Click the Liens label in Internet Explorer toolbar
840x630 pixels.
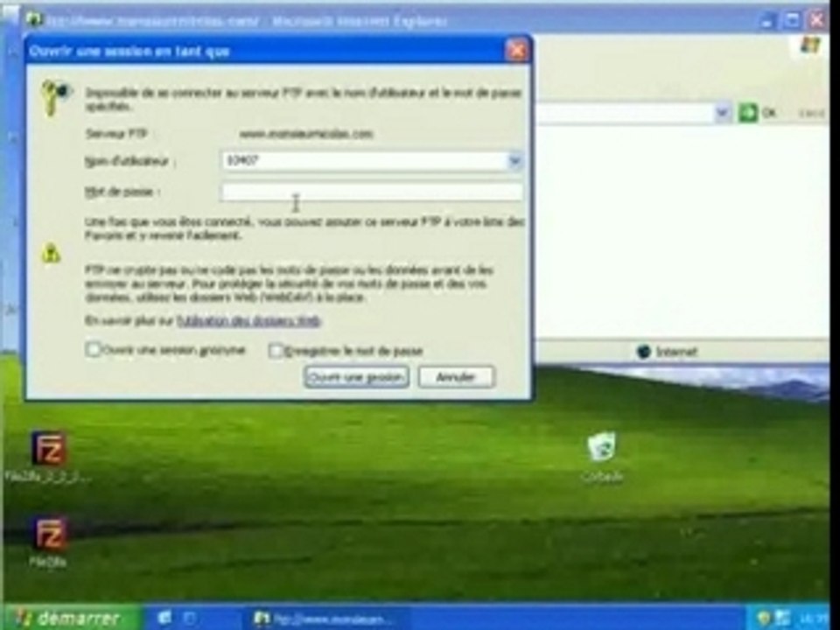[x=811, y=114]
